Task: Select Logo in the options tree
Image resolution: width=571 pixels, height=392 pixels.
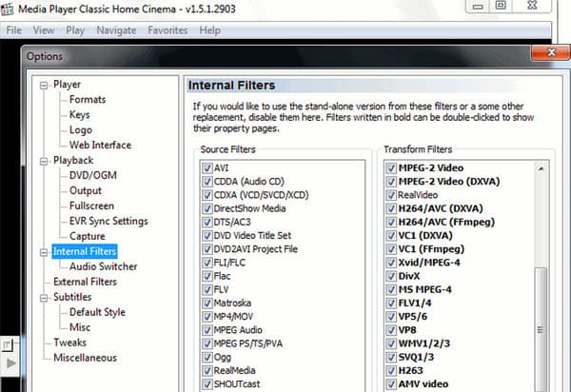Action: (81, 130)
